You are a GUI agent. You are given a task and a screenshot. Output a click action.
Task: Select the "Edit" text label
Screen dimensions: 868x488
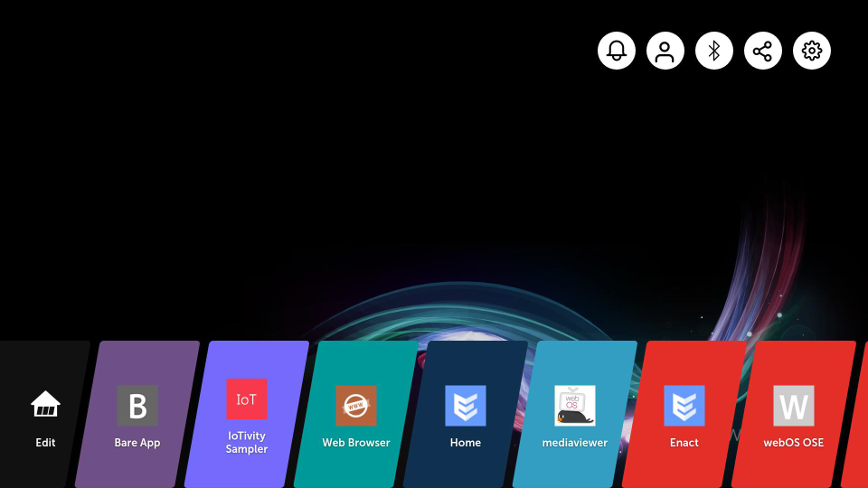tap(45, 443)
